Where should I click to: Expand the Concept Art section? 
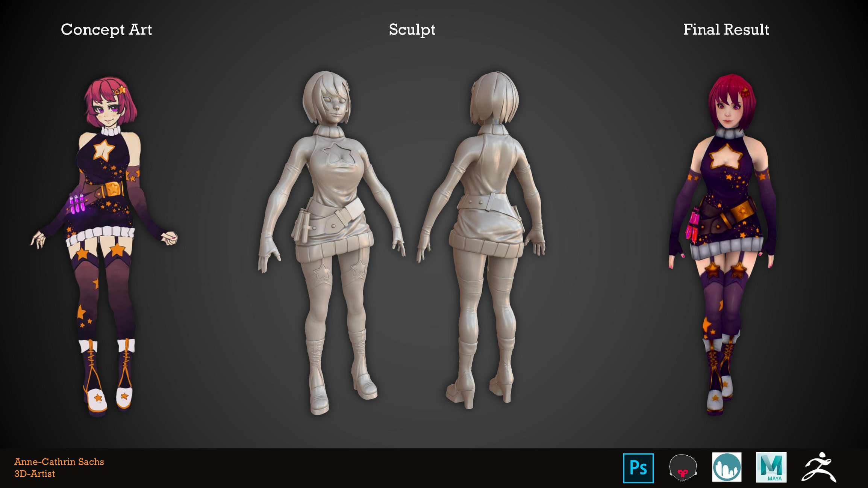pos(108,30)
